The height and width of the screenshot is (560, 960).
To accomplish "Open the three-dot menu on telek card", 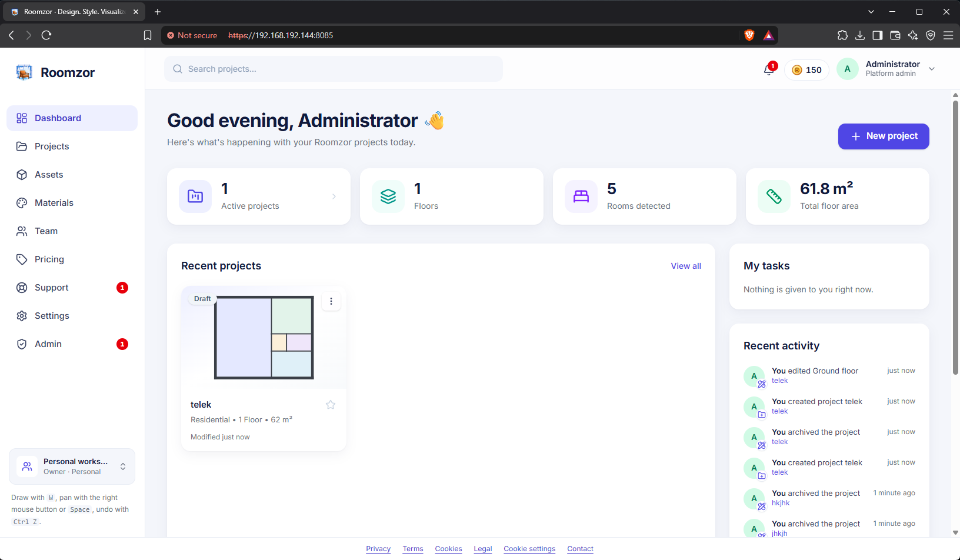I will tap(331, 301).
